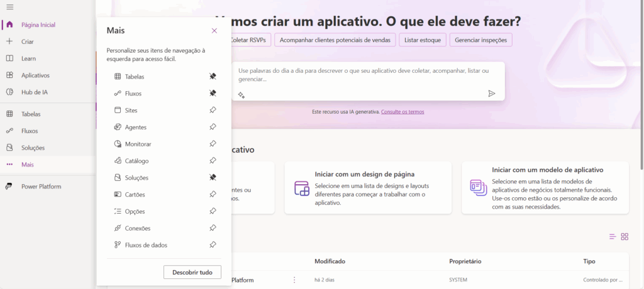Screen dimensions: 644x289
Task: Pin Monitorar to navigation
Action: pyautogui.click(x=213, y=144)
